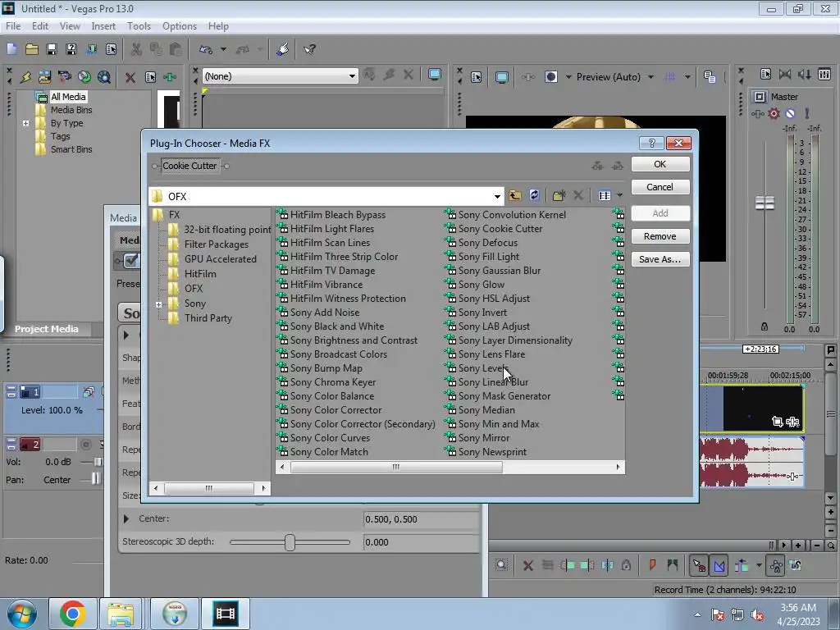Expand the Center parameter disclosure triangle

126,518
